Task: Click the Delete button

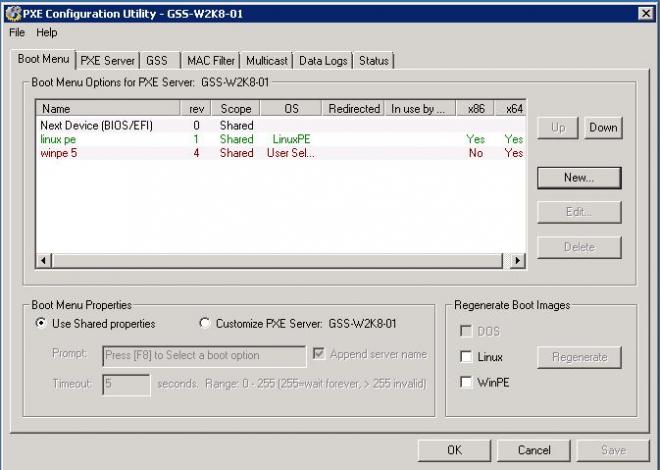Action: [x=579, y=247]
